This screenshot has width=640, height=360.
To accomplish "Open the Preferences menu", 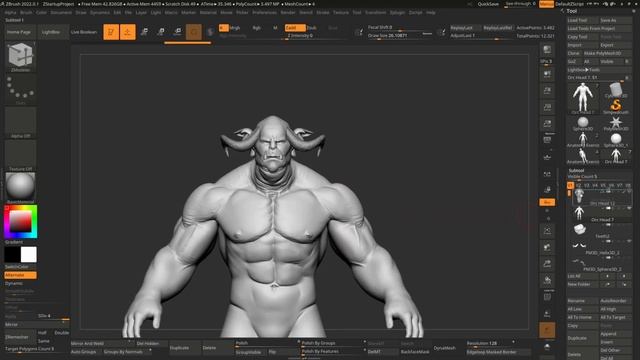I will (x=264, y=13).
